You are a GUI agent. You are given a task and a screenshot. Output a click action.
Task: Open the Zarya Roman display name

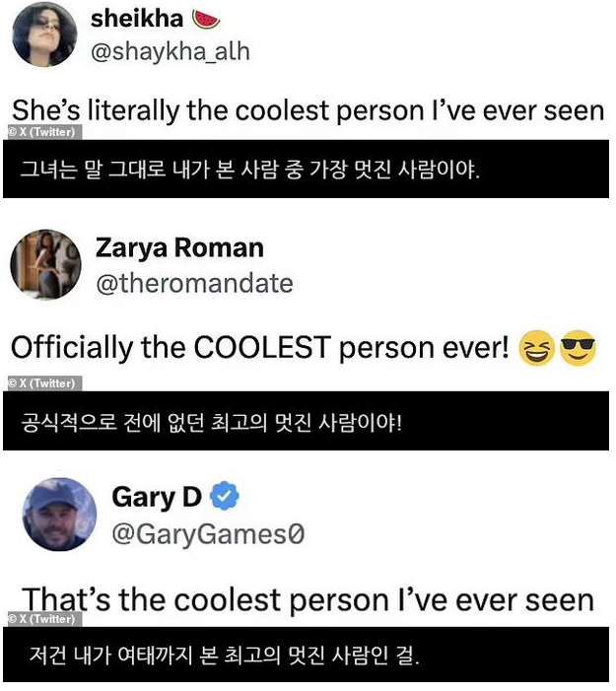tap(179, 246)
